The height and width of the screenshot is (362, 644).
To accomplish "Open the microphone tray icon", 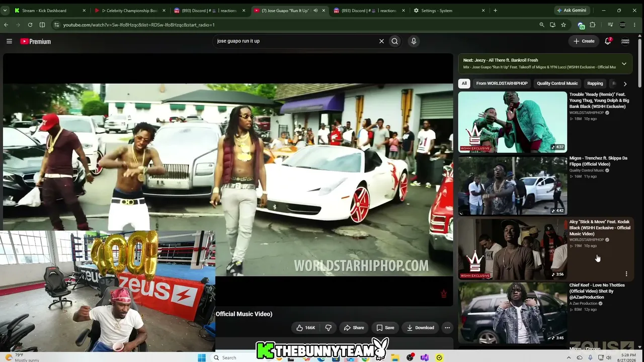I will (x=590, y=357).
